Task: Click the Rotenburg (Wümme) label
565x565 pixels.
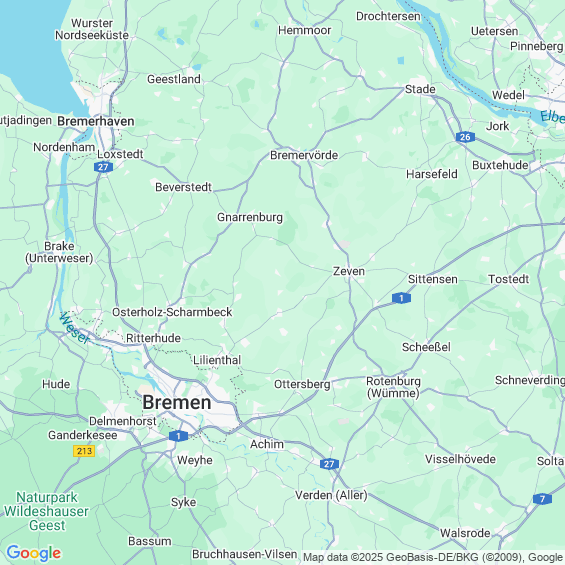Action: pyautogui.click(x=393, y=387)
